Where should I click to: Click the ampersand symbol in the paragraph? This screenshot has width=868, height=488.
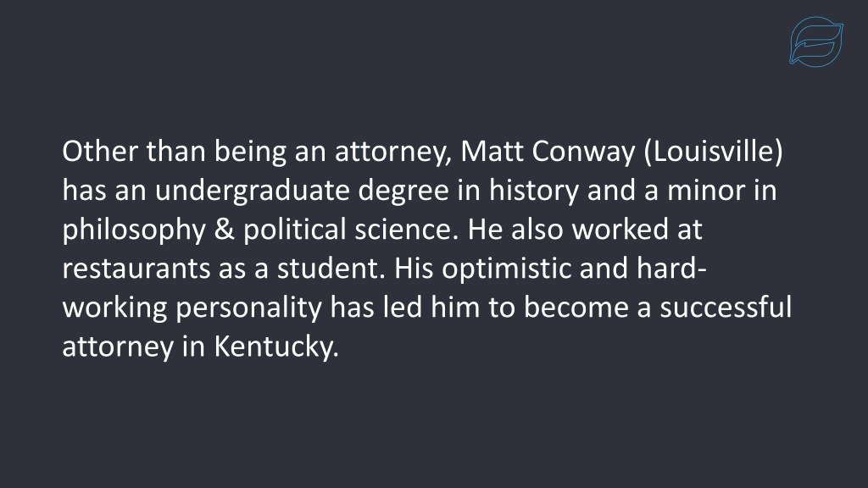pos(224,229)
